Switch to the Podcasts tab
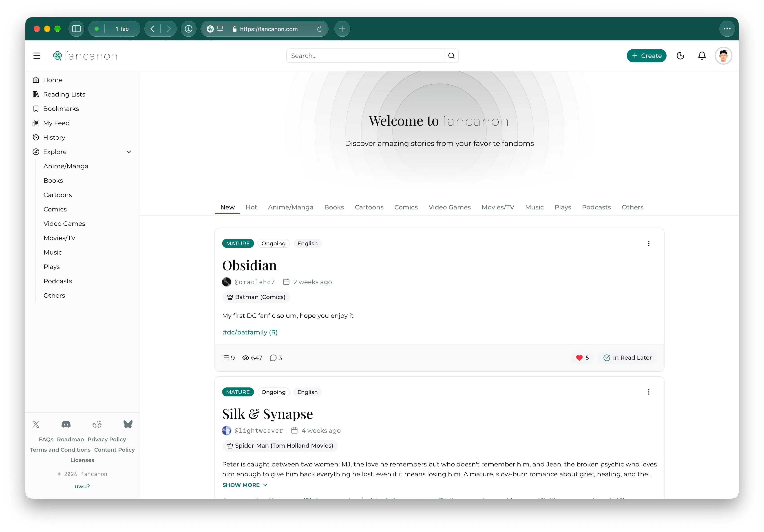This screenshot has height=532, width=764. point(596,207)
